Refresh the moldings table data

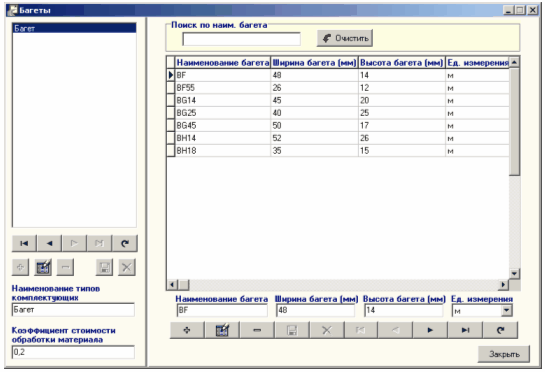pyautogui.click(x=501, y=330)
